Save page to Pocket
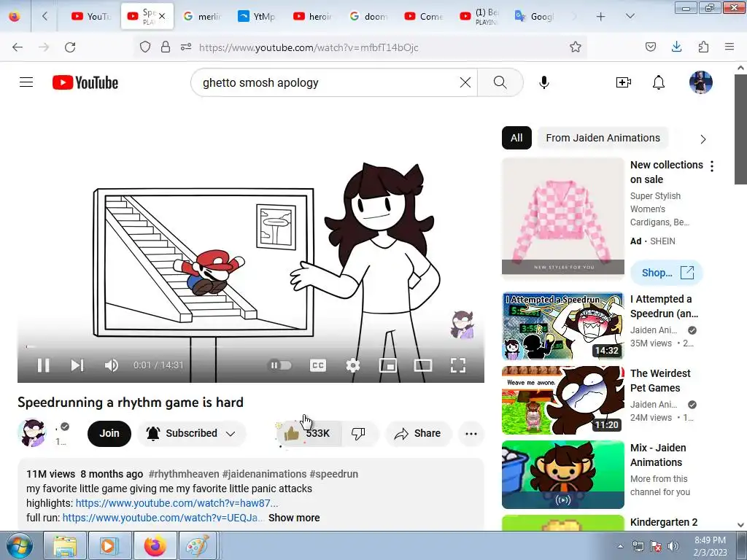The image size is (747, 560). [x=650, y=47]
